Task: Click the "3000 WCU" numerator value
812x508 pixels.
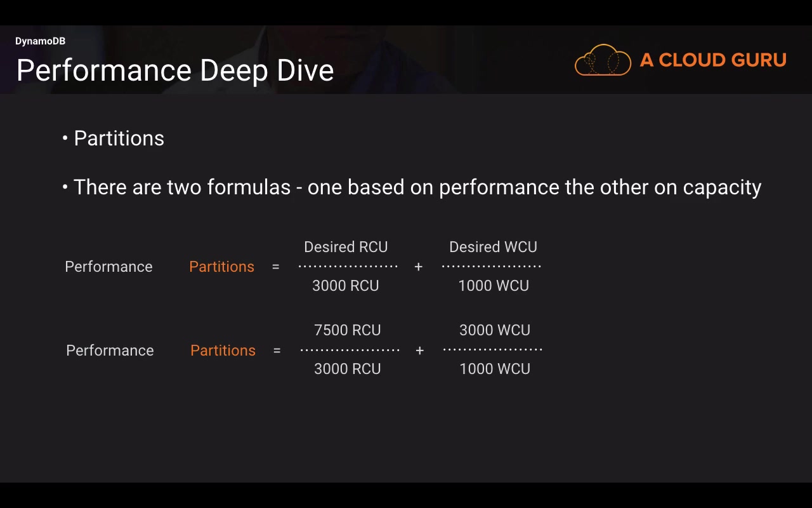Action: [495, 330]
